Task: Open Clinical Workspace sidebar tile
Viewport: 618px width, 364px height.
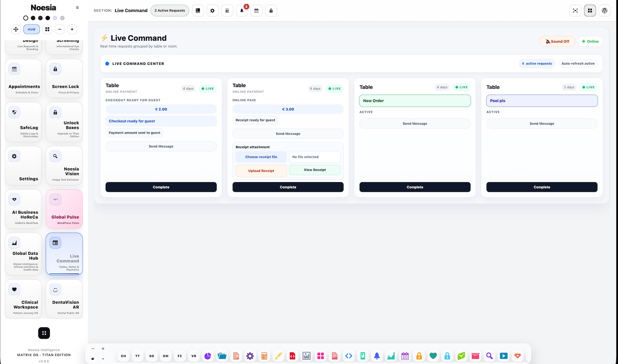Action: [x=23, y=299]
